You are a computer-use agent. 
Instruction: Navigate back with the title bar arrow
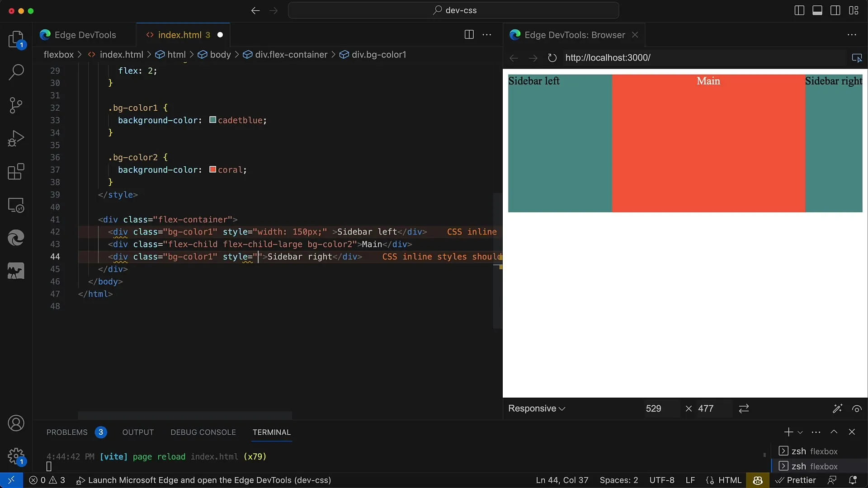pyautogui.click(x=255, y=10)
